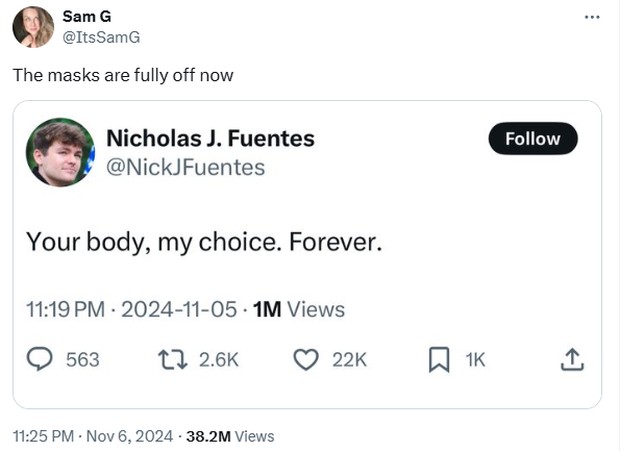Image resolution: width=620 pixels, height=451 pixels.
Task: Click the share upload arrow icon
Action: click(x=572, y=359)
